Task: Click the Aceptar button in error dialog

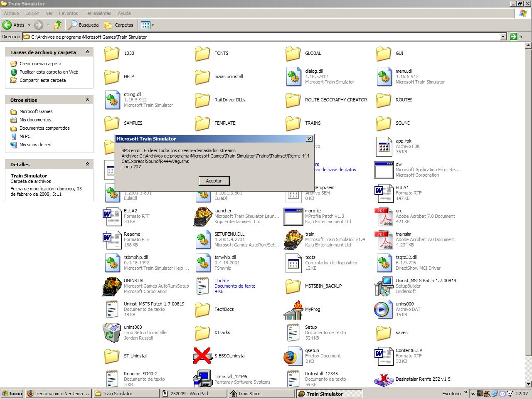Action: click(214, 181)
